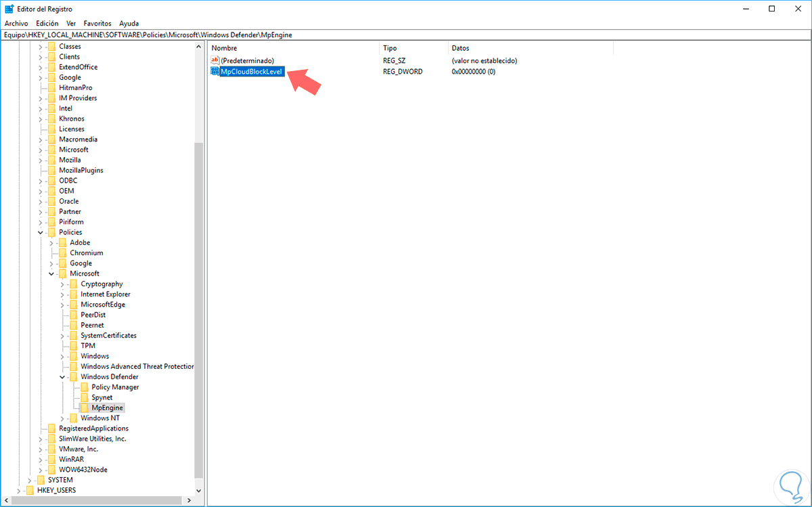Screen dimensions: 812x507
Task: Expand the Internet Explorer key
Action: pyautogui.click(x=62, y=294)
